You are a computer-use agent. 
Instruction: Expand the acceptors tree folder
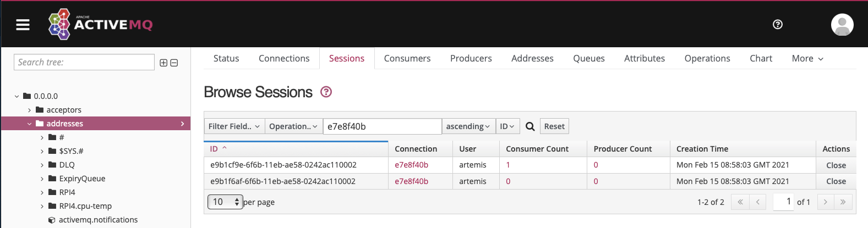pyautogui.click(x=30, y=110)
